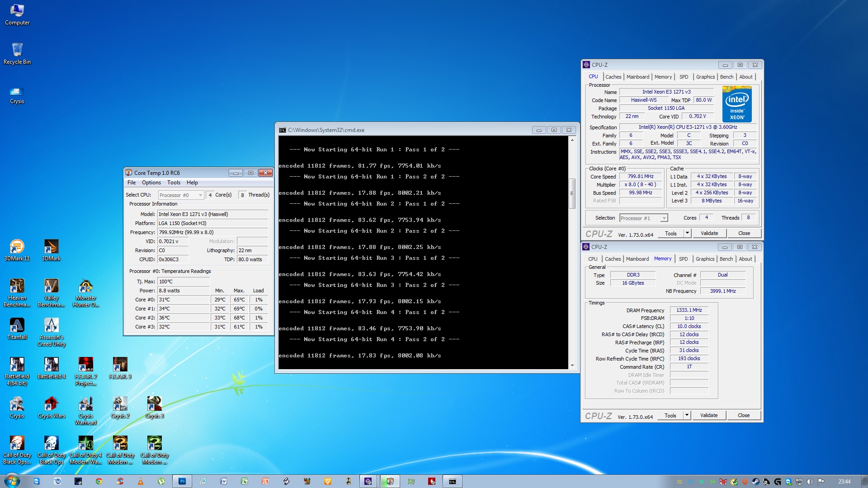This screenshot has height=488, width=868.
Task: Click the Logitech G tray icon
Action: click(x=778, y=482)
